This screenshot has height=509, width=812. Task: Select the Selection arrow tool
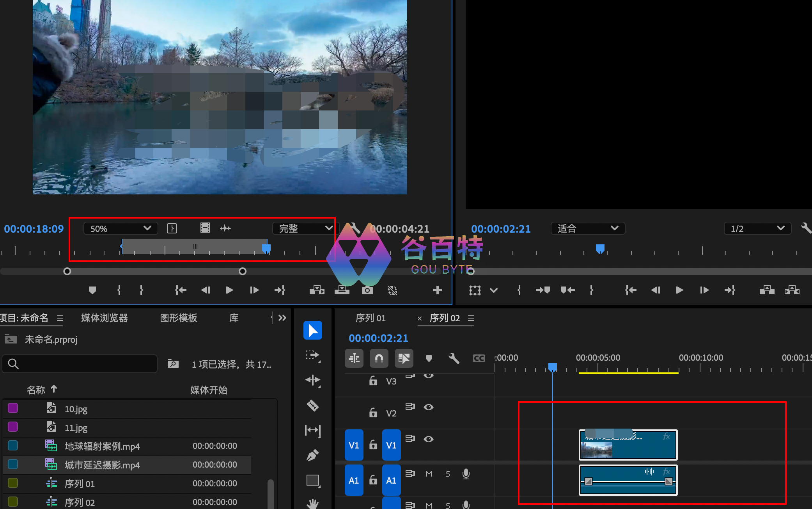click(312, 330)
